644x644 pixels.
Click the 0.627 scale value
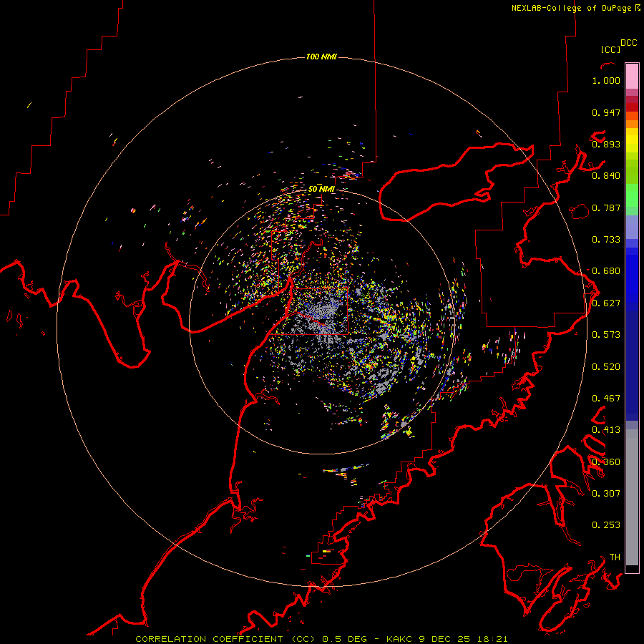click(606, 303)
